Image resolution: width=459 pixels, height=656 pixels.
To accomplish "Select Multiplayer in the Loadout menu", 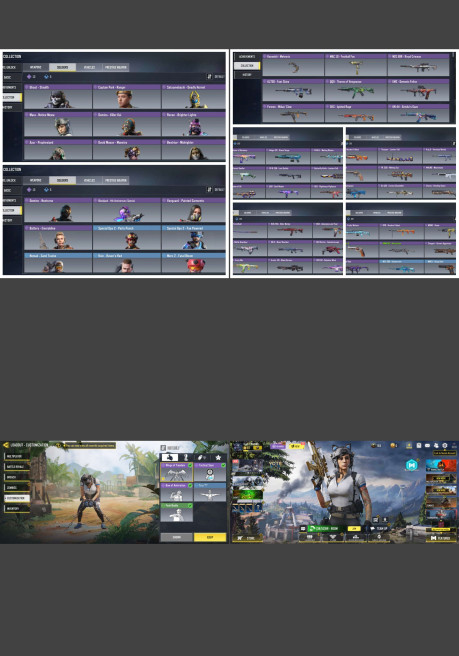I will [x=15, y=456].
